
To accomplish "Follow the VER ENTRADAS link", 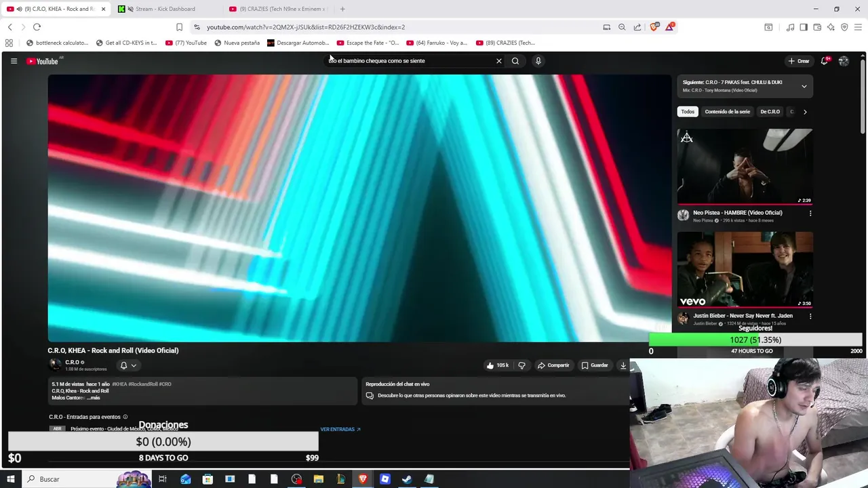I will [x=340, y=429].
